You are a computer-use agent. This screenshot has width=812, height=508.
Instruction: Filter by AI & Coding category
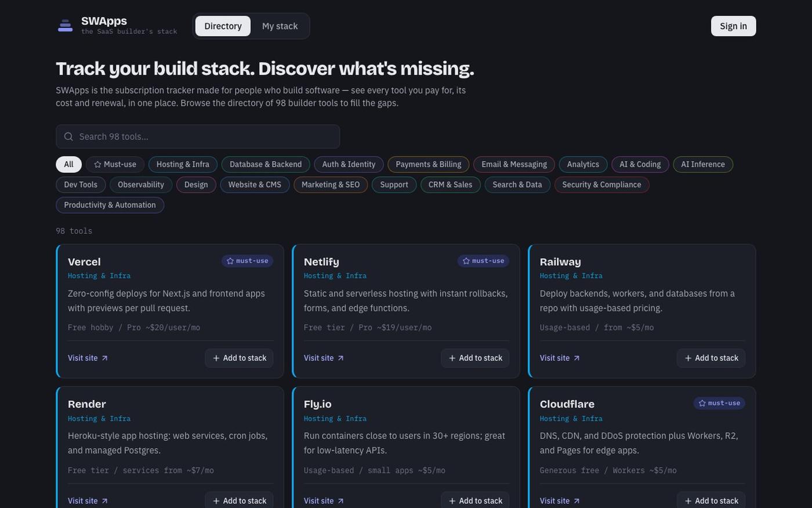[x=640, y=164]
